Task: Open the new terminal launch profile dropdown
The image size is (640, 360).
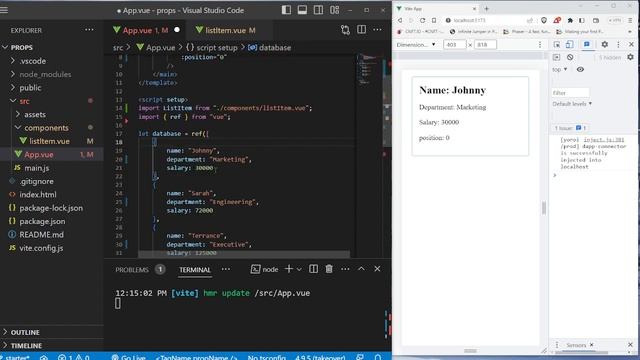Action: (299, 269)
